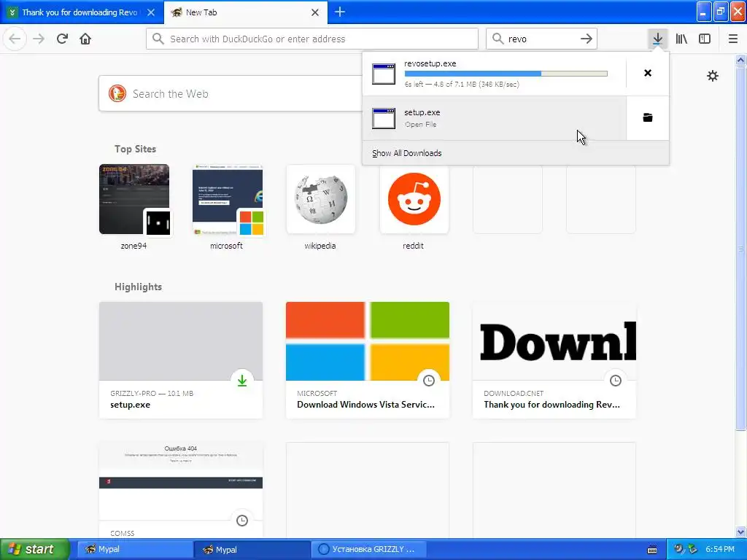The width and height of the screenshot is (747, 560).
Task: Click the magnifier in the 'revo' search box
Action: [498, 39]
